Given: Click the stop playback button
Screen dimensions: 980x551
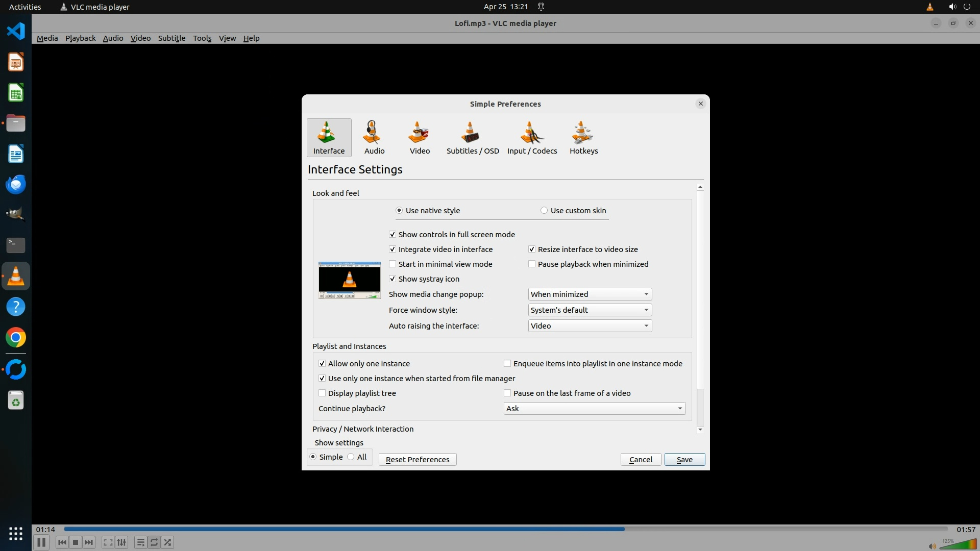Looking at the screenshot, I should (x=76, y=542).
